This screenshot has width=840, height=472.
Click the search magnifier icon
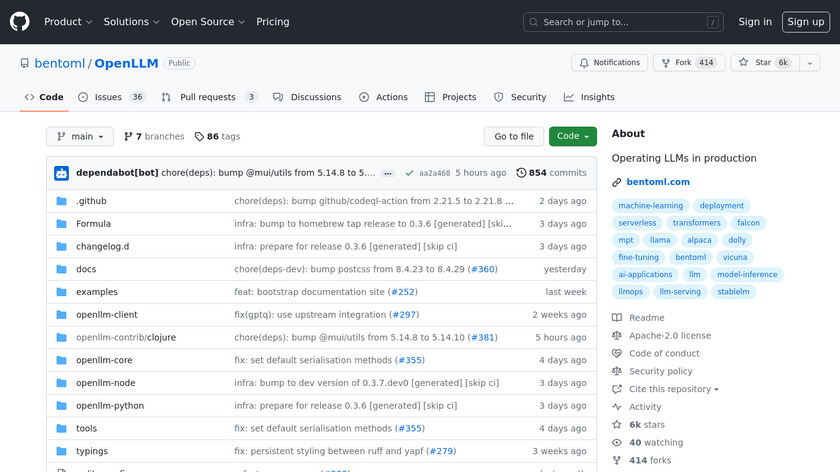click(x=534, y=22)
